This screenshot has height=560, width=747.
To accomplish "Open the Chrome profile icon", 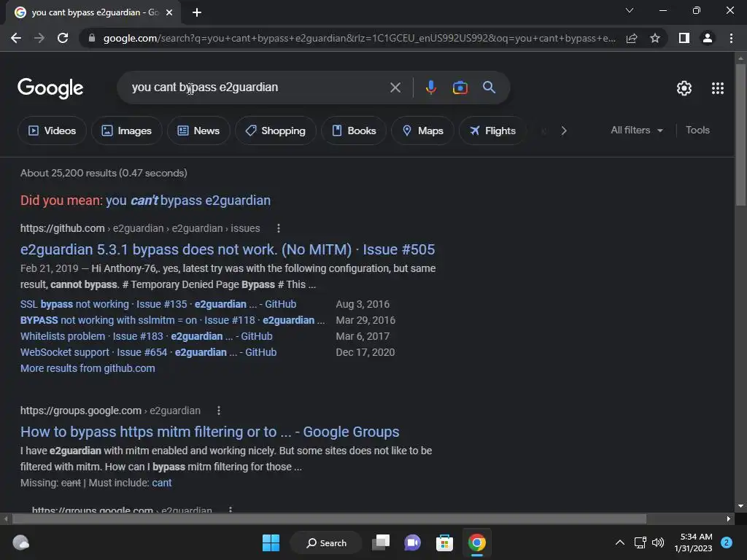I will click(x=707, y=38).
